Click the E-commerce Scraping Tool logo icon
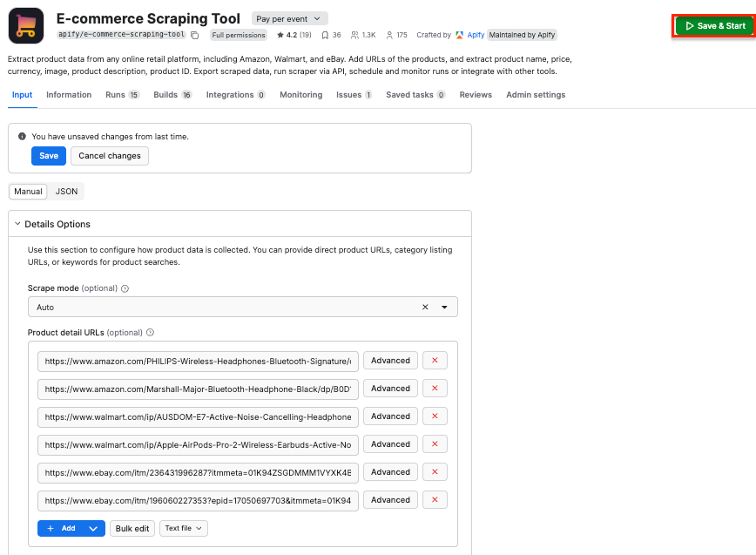Image resolution: width=756 pixels, height=555 pixels. coord(25,25)
